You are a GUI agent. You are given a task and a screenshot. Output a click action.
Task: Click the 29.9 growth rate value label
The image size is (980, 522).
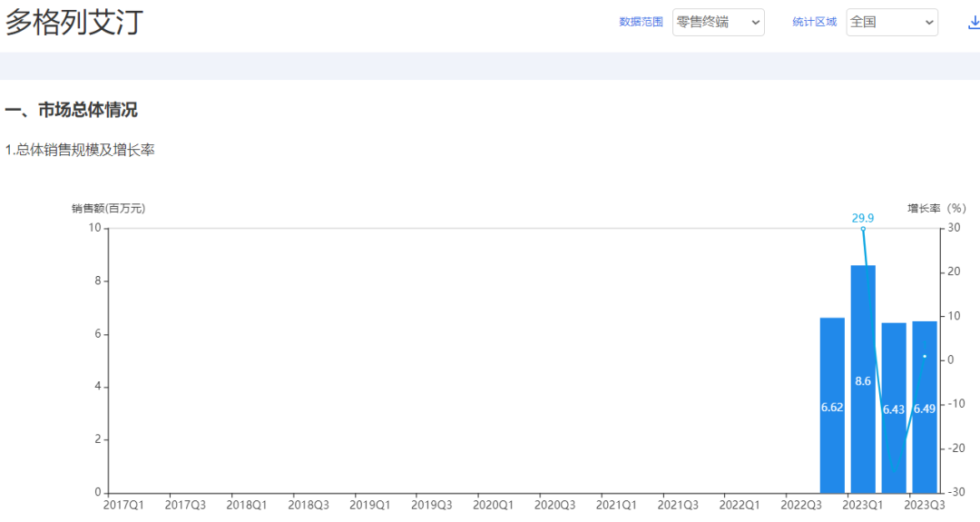point(863,218)
